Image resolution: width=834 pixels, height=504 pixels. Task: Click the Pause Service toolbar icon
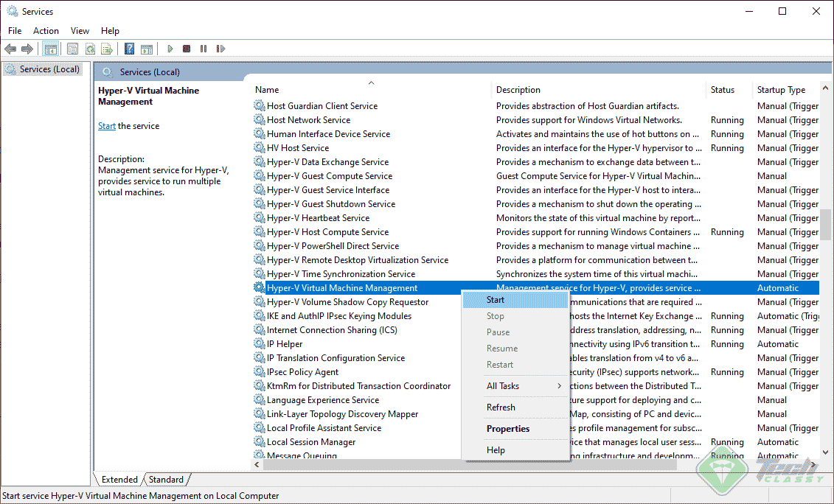(204, 49)
